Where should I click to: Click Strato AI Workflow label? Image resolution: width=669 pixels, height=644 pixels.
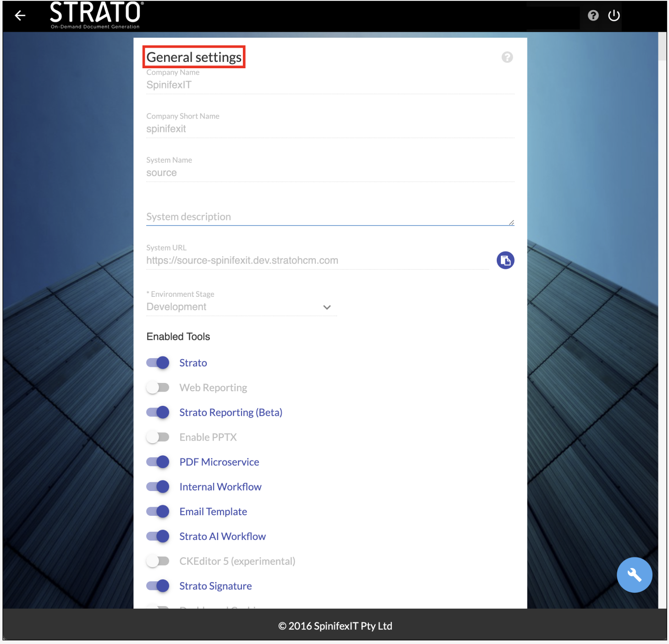(x=222, y=536)
